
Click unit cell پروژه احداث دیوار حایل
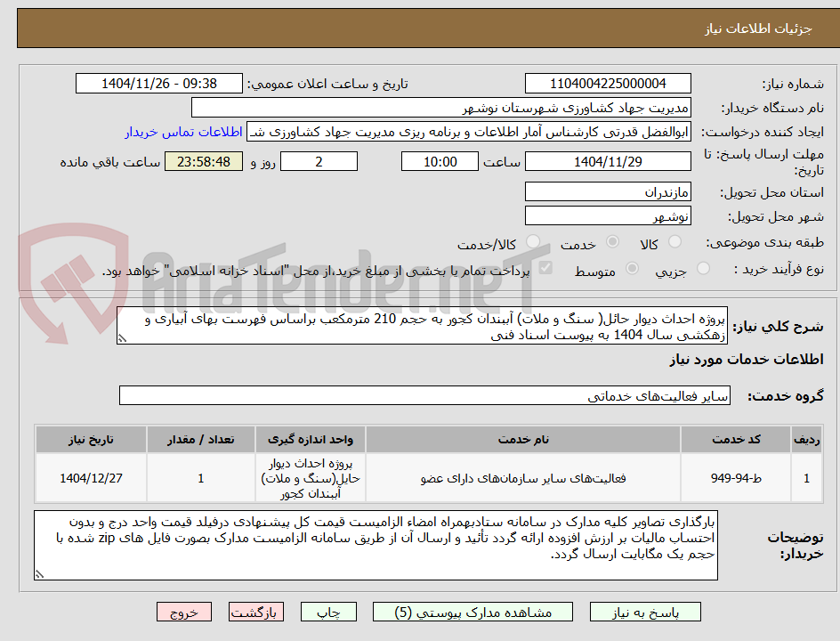pos(311,478)
